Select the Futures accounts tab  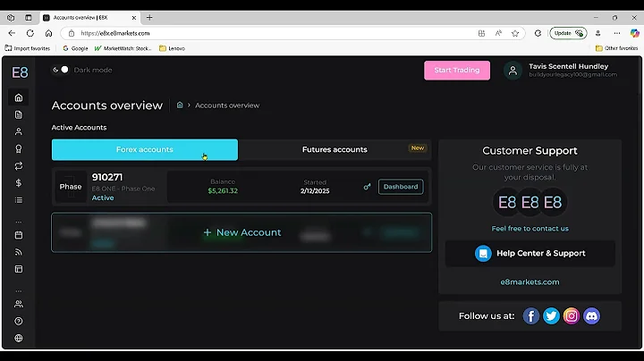[x=335, y=150]
